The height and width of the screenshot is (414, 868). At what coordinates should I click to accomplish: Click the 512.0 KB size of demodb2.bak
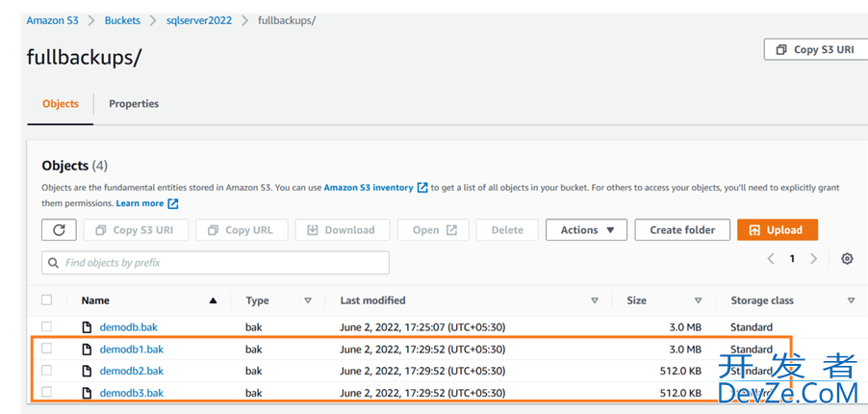click(681, 371)
